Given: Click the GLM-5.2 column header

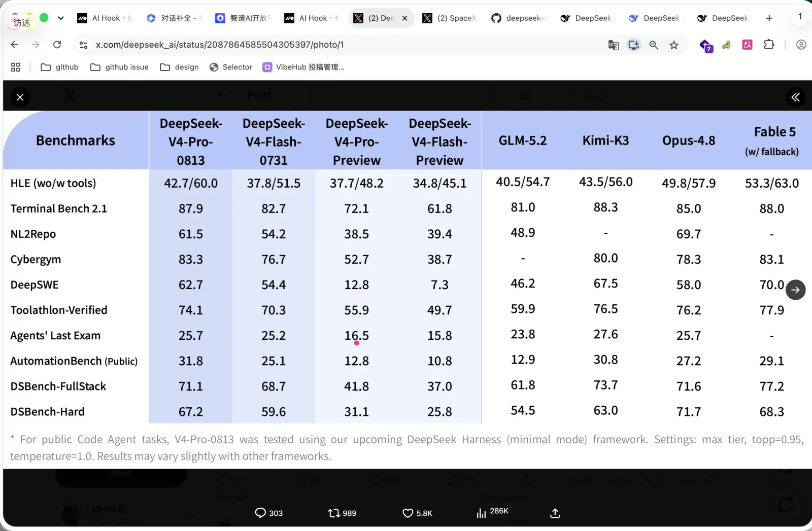Looking at the screenshot, I should click(x=523, y=140).
